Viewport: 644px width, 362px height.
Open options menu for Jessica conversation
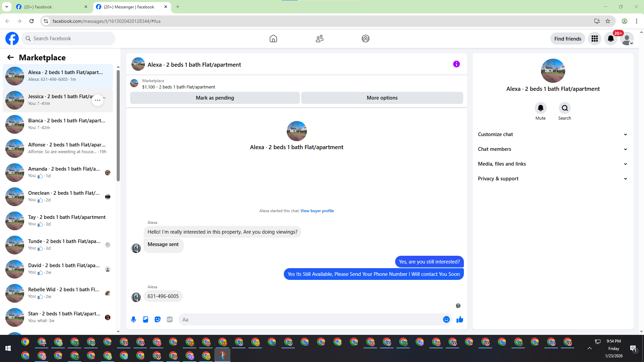tap(98, 100)
